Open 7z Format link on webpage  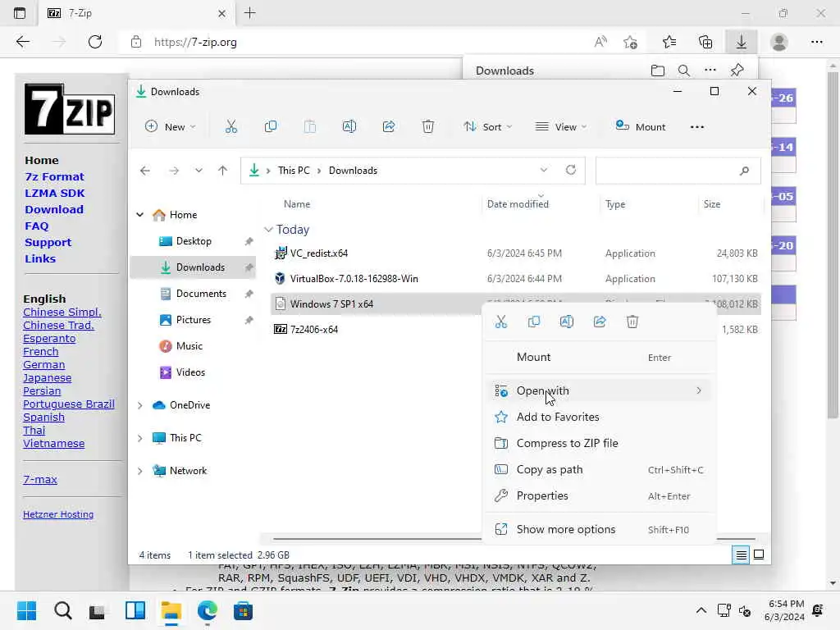pyautogui.click(x=54, y=177)
